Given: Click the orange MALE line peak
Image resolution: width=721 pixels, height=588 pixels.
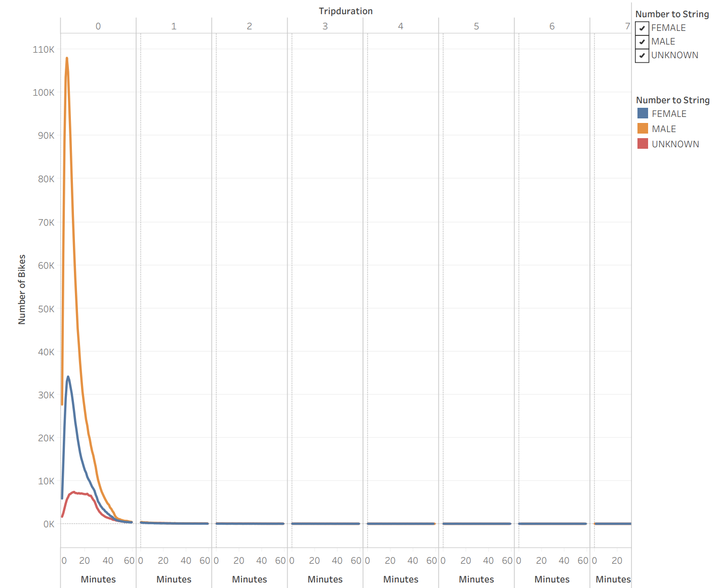Looking at the screenshot, I should pos(67,58).
